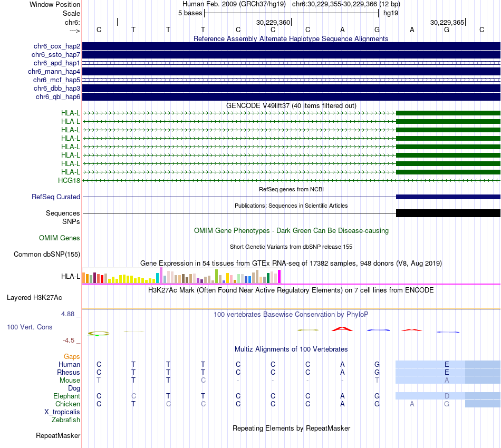
Task: Open the H3K27Ac Mark track title
Action: (x=291, y=290)
